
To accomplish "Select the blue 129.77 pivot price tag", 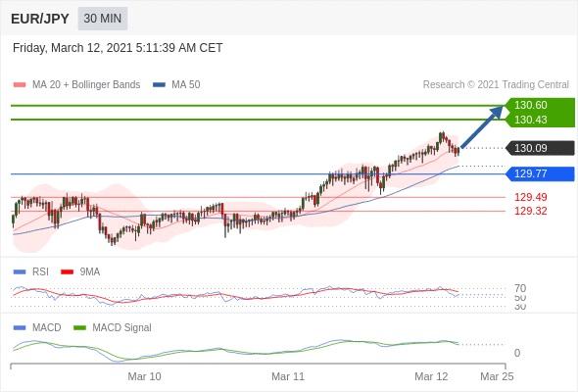I will [x=540, y=173].
